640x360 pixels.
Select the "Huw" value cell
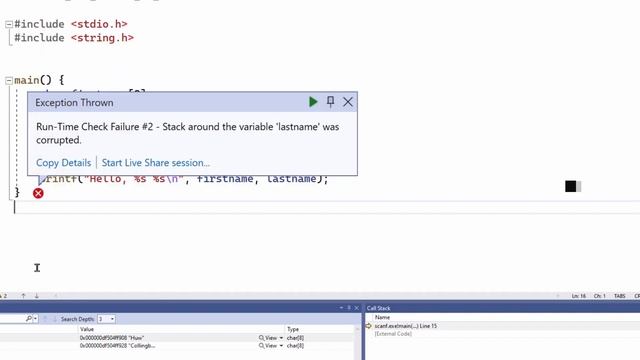click(112, 338)
